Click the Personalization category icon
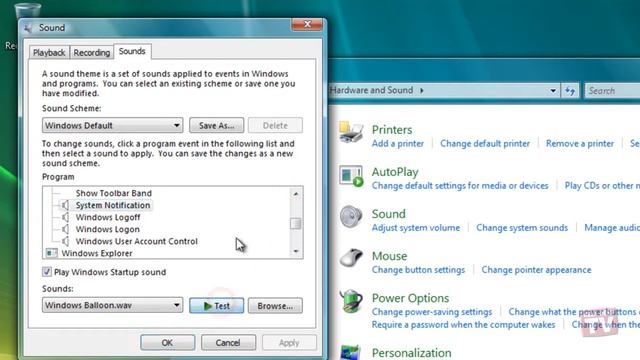 (x=350, y=353)
